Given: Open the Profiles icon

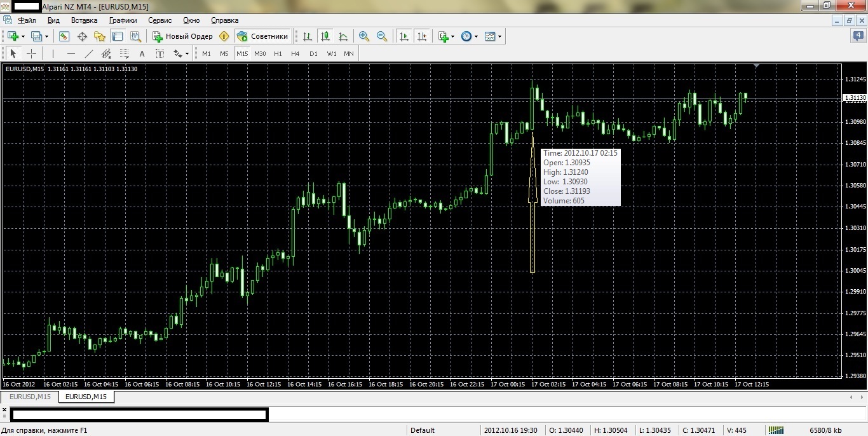Looking at the screenshot, I should pos(36,36).
